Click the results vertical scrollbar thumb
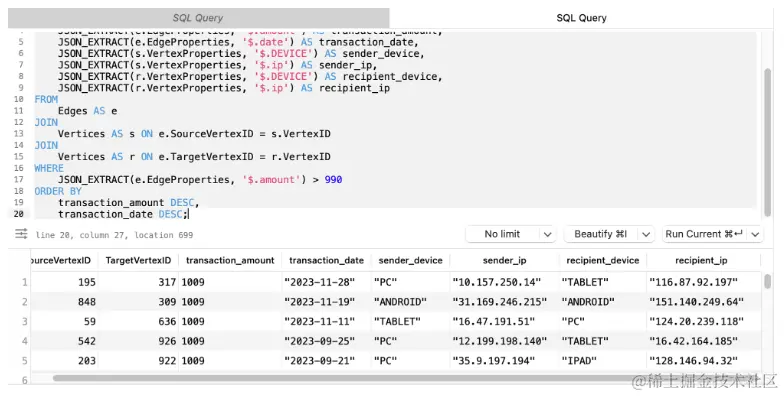The height and width of the screenshot is (396, 784). click(768, 282)
